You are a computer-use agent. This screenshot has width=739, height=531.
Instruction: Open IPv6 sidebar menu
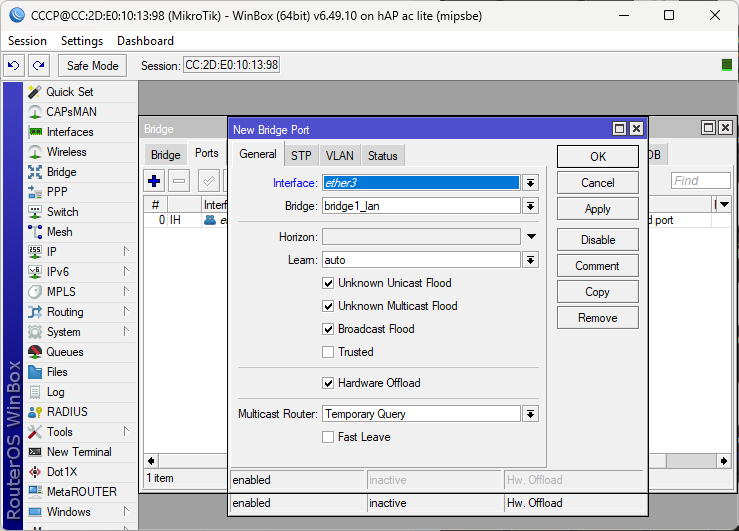click(x=81, y=272)
